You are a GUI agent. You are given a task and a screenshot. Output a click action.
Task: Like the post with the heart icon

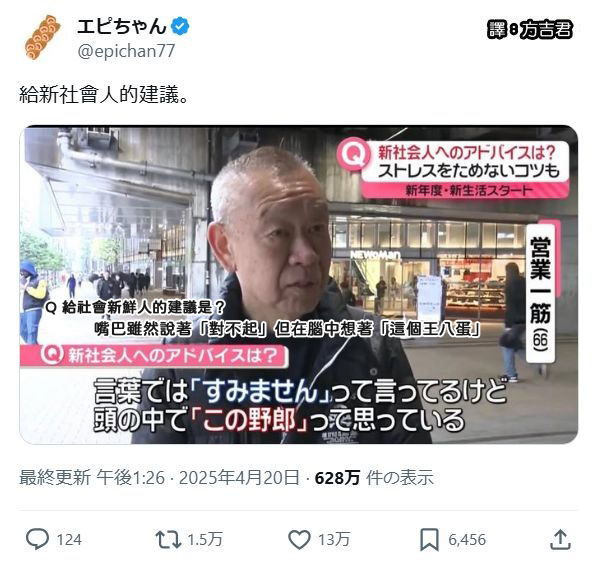pyautogui.click(x=299, y=539)
